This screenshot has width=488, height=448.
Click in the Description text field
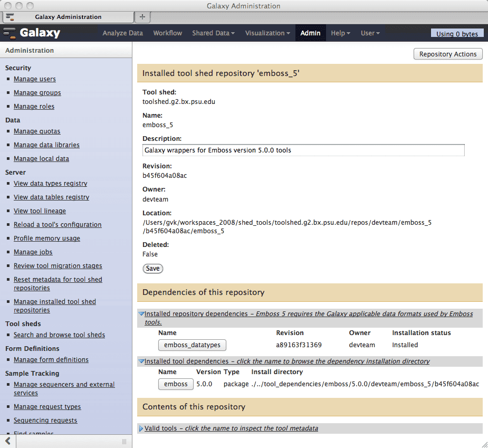(x=303, y=150)
